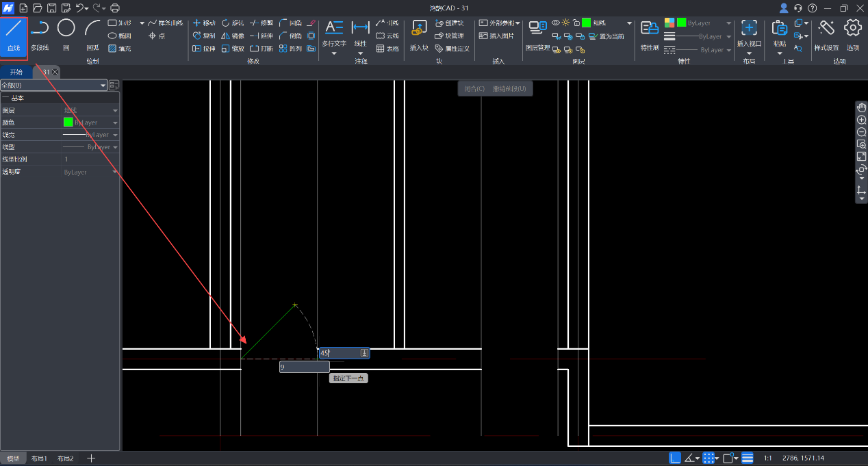Toggle lineweight display in status bar
This screenshot has width=868, height=466.
coord(748,458)
